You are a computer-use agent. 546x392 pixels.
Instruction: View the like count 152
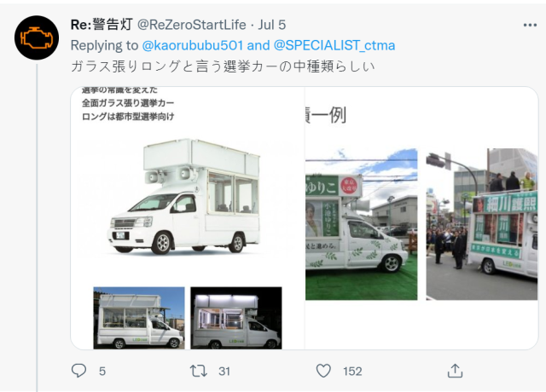point(352,372)
